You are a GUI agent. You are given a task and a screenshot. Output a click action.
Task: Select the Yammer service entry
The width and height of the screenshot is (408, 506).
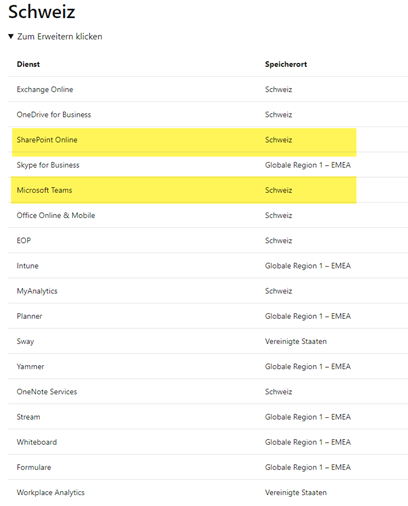click(x=30, y=367)
